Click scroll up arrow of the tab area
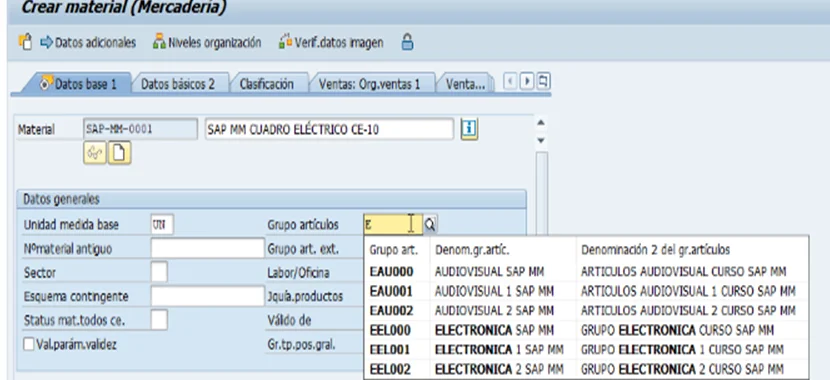830x380 pixels. tap(541, 123)
